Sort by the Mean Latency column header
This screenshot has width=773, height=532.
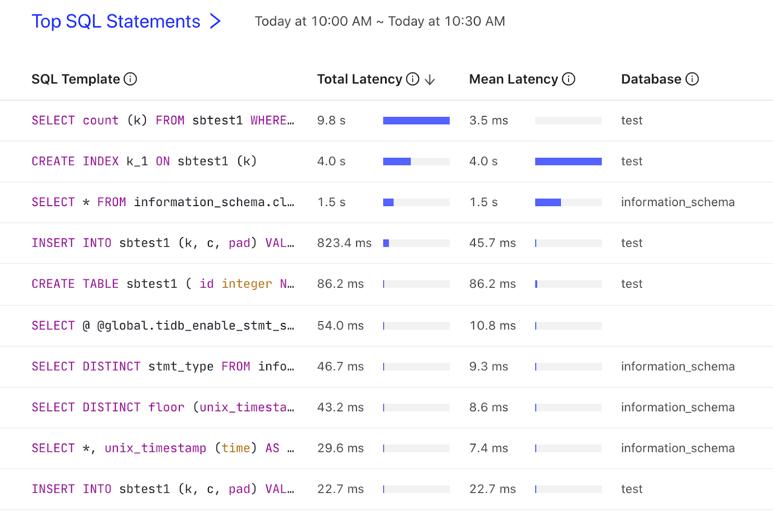click(x=513, y=79)
